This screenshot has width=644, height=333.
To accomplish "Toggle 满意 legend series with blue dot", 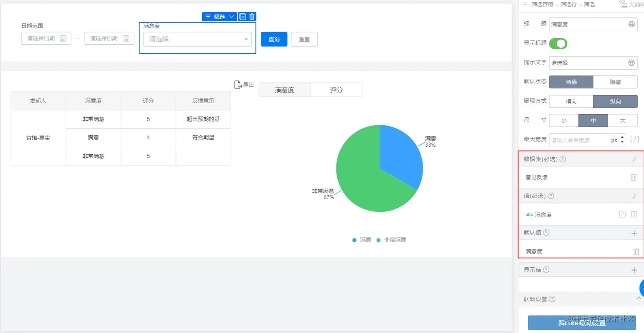I will 362,240.
